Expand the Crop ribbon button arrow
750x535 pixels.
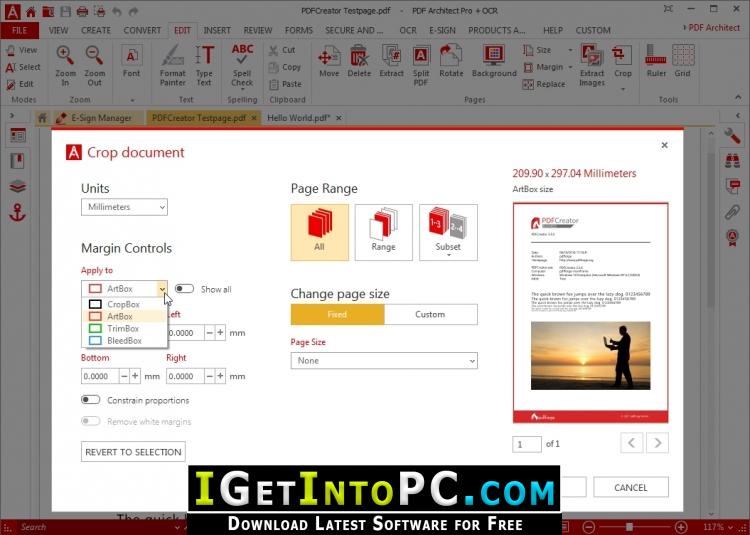point(623,89)
